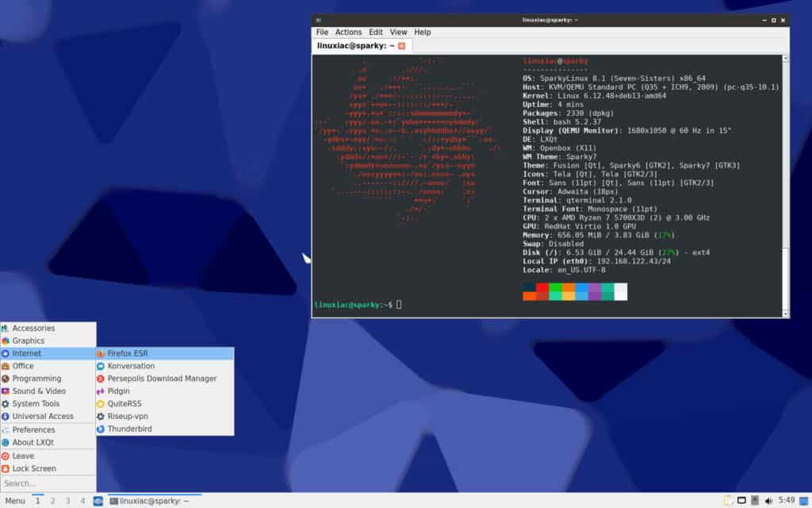Click the volume icon in the system tray

(769, 502)
